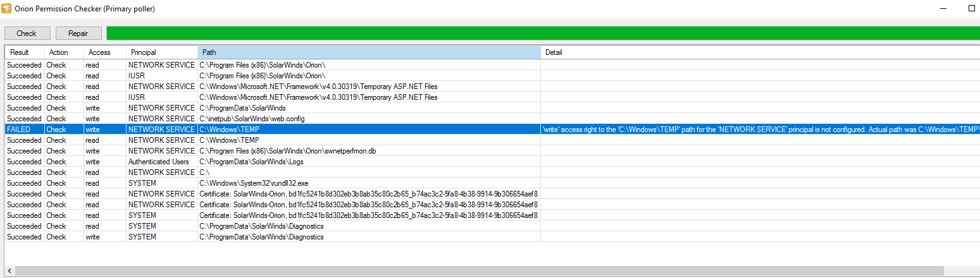Sort by the Access column header
The image size is (980, 278).
105,52
